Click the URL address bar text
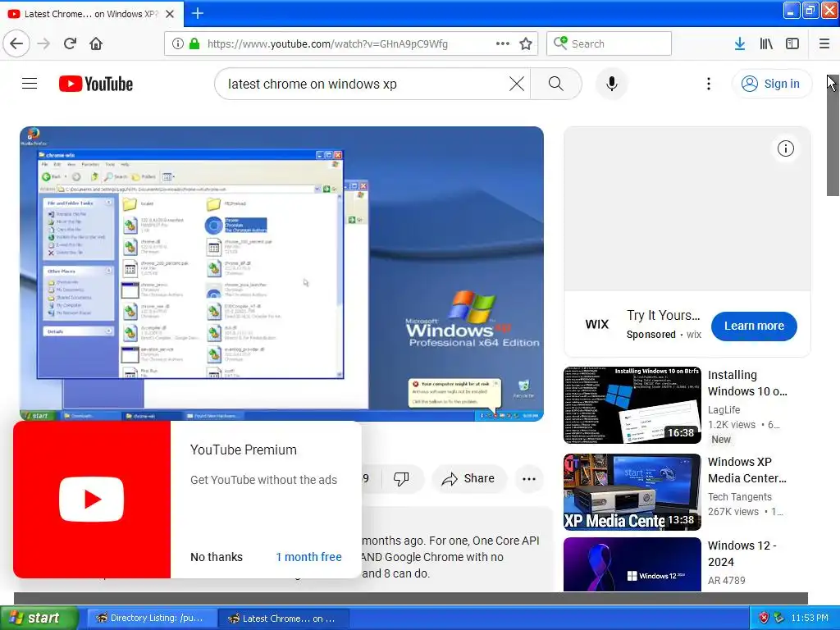 pos(327,44)
